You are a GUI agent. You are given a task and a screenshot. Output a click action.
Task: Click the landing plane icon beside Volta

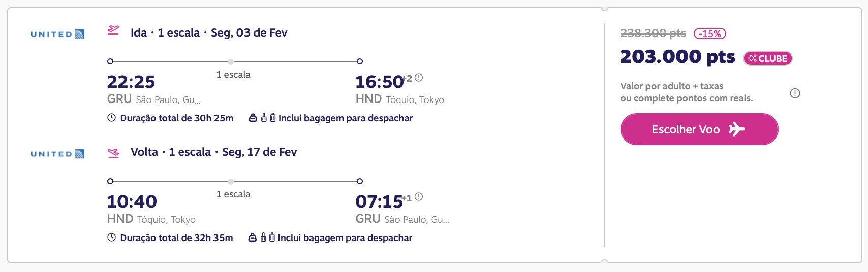coord(113,152)
